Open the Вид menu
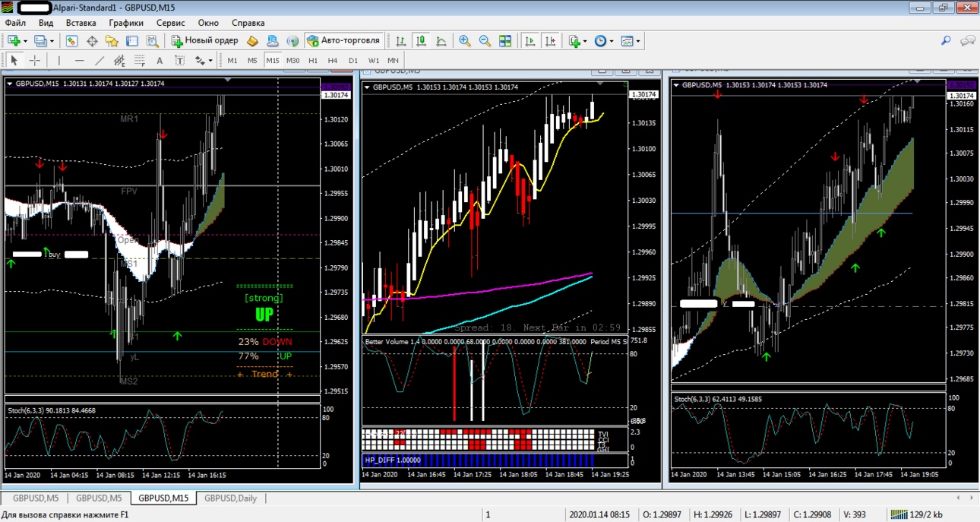 click(x=46, y=23)
